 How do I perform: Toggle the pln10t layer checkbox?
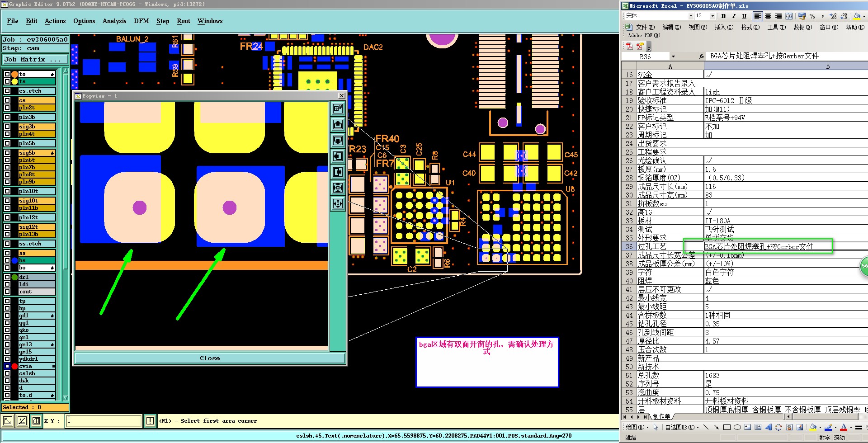point(7,191)
